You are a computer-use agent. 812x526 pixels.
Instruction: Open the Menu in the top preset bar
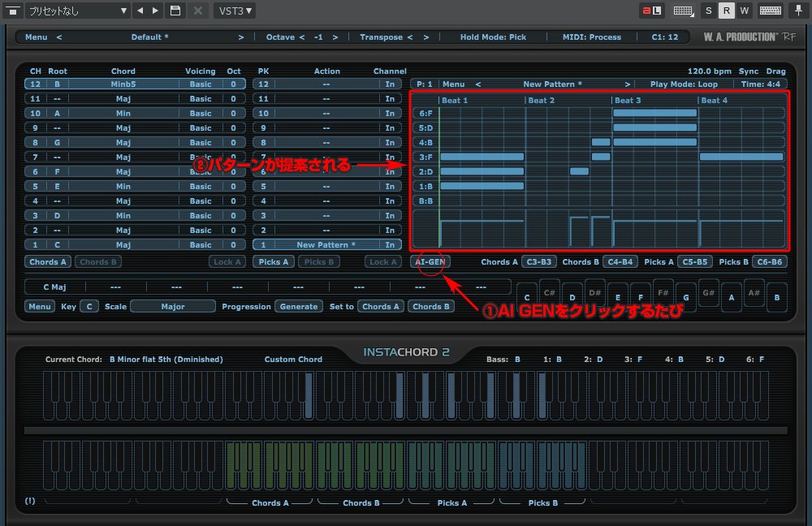point(37,37)
